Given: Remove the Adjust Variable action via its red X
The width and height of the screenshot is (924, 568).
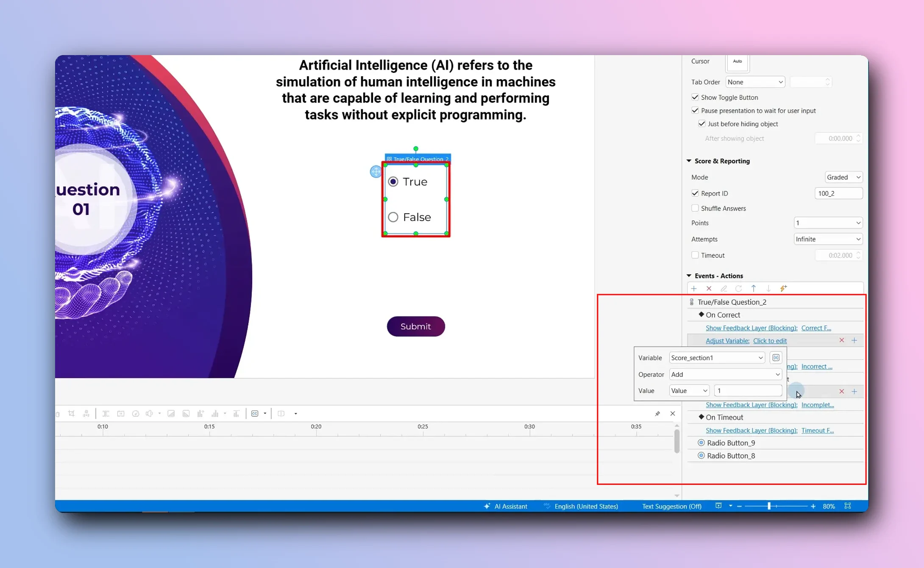Looking at the screenshot, I should (842, 340).
